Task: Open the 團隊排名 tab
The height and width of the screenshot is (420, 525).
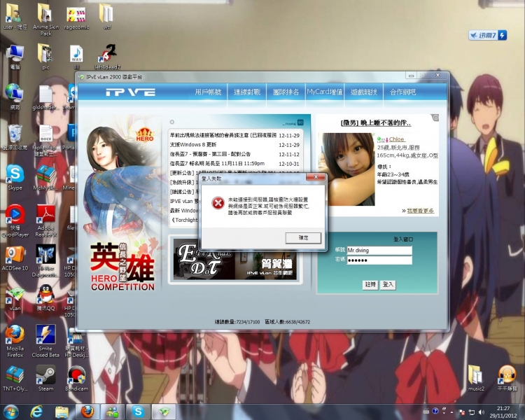Action: [286, 92]
